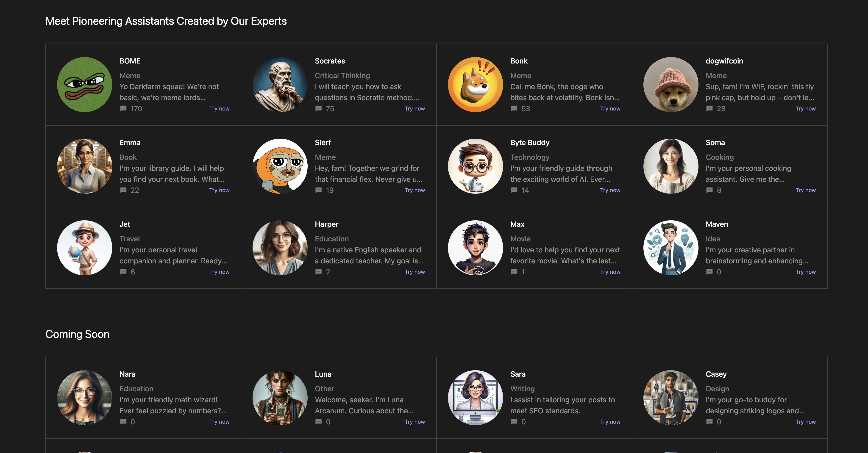Click Try now on Harper's card
This screenshot has height=453, width=868.
click(415, 272)
